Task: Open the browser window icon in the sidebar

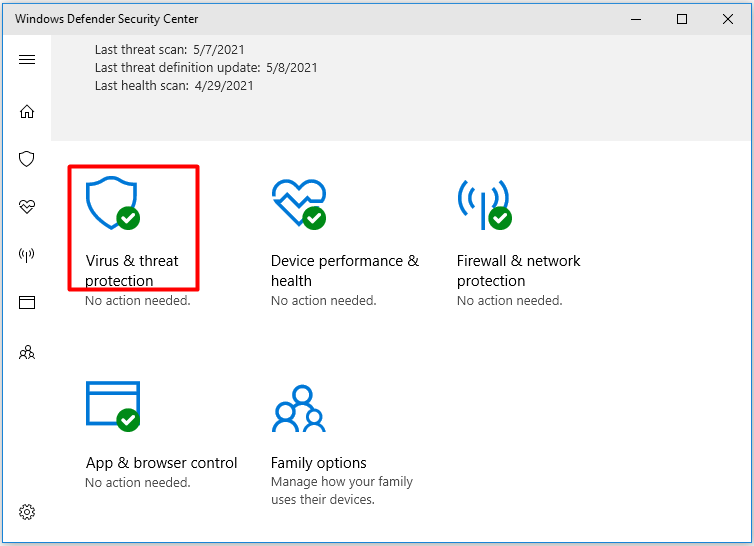Action: 27,303
